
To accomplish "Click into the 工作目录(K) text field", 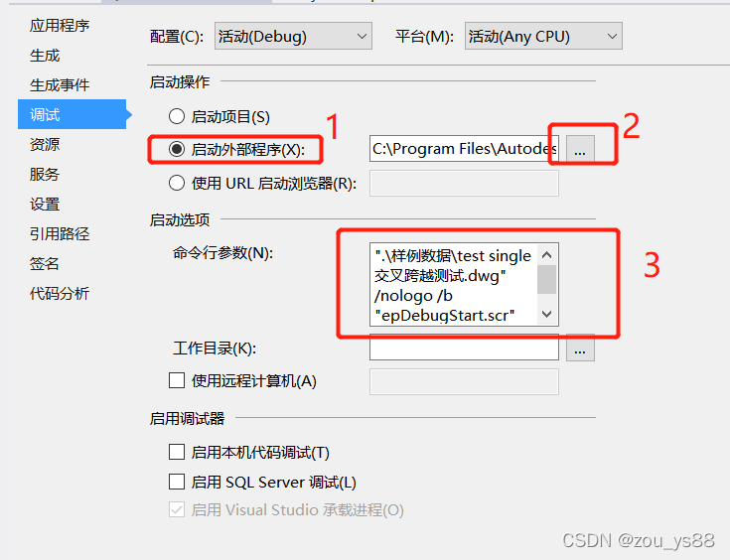I will click(464, 348).
